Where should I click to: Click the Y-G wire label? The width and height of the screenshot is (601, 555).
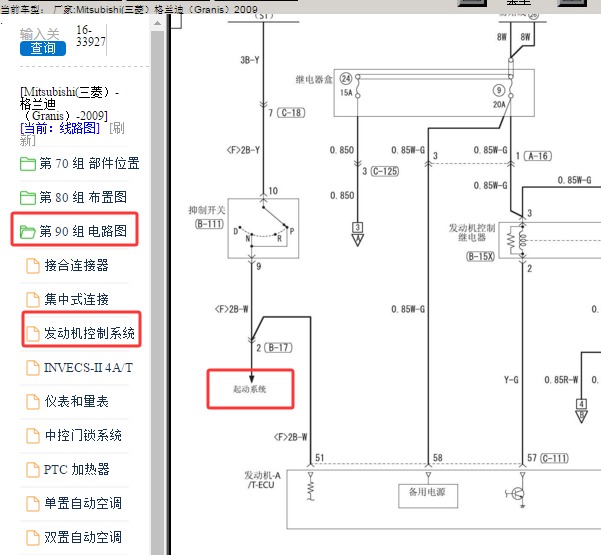click(x=511, y=380)
